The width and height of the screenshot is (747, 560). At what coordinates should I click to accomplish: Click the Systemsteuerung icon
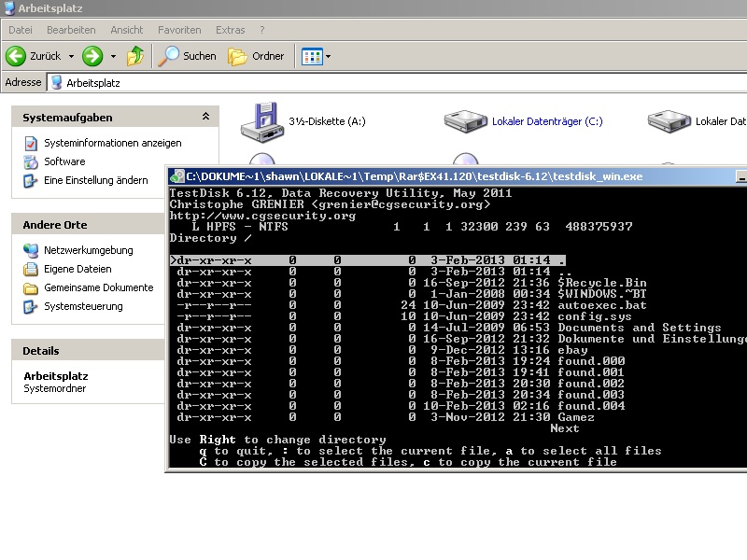(31, 307)
